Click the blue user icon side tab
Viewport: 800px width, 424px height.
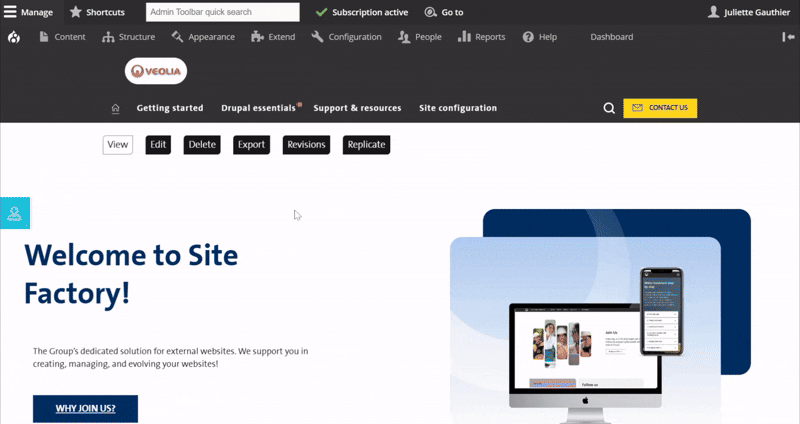(15, 213)
